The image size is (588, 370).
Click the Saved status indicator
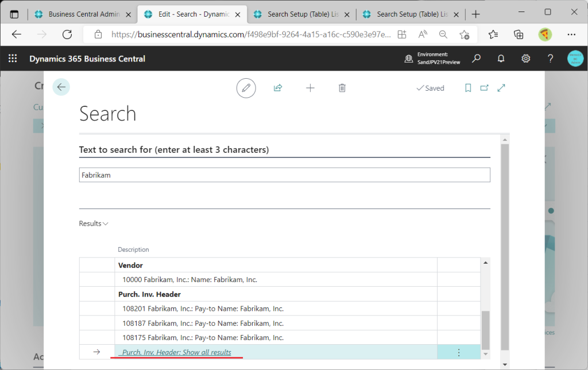point(430,88)
